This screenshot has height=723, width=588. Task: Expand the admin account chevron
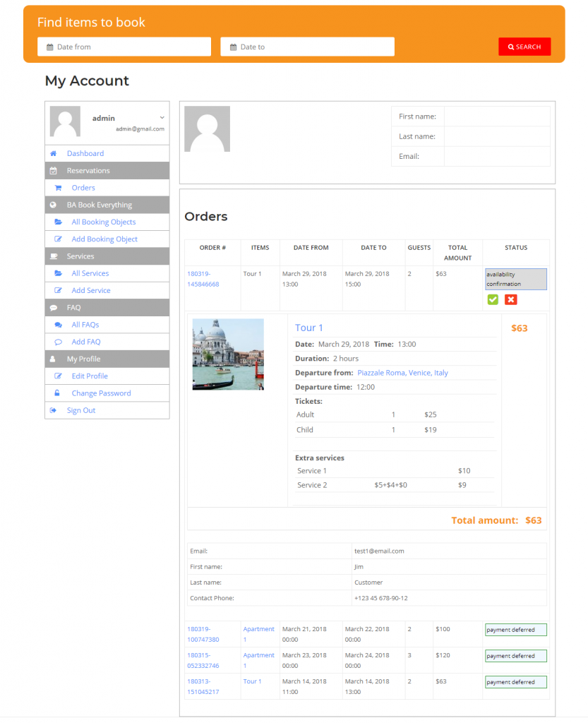(162, 116)
